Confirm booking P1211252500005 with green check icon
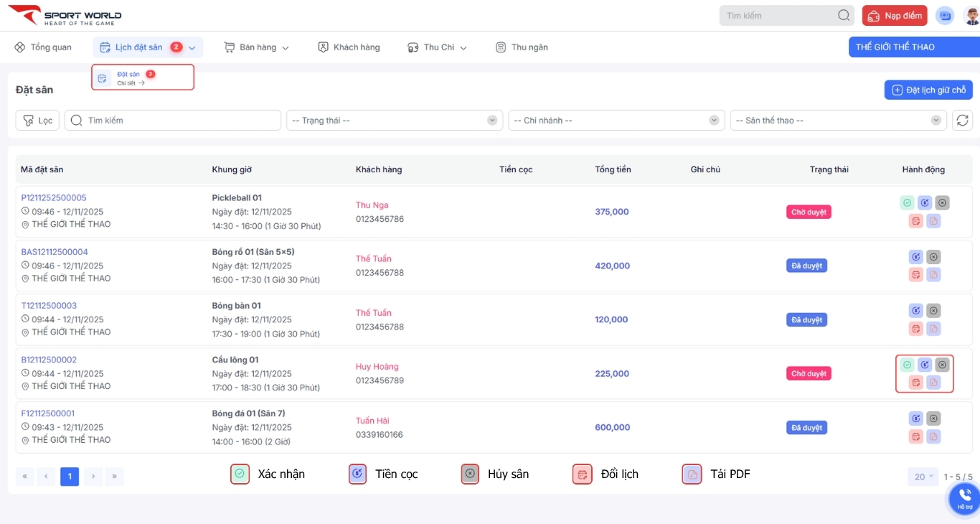The width and height of the screenshot is (980, 524). pyautogui.click(x=907, y=203)
